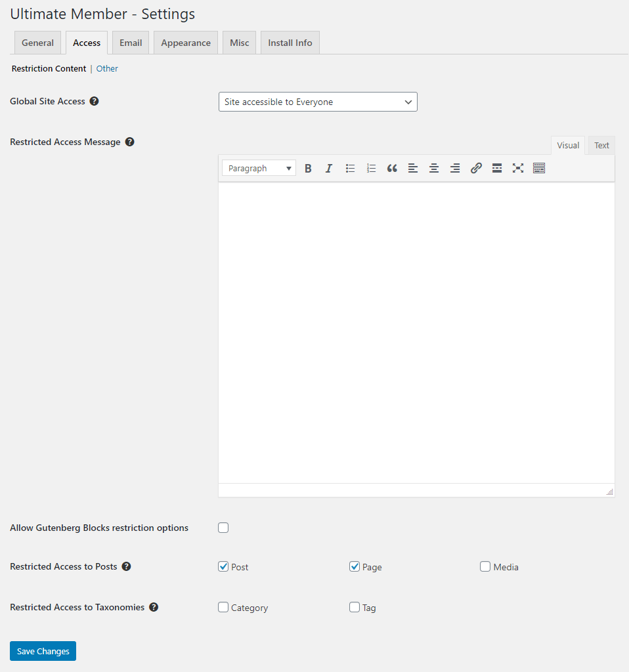Enable Allow Gutenberg Blocks restriction options checkbox
This screenshot has width=629, height=672.
click(x=223, y=528)
